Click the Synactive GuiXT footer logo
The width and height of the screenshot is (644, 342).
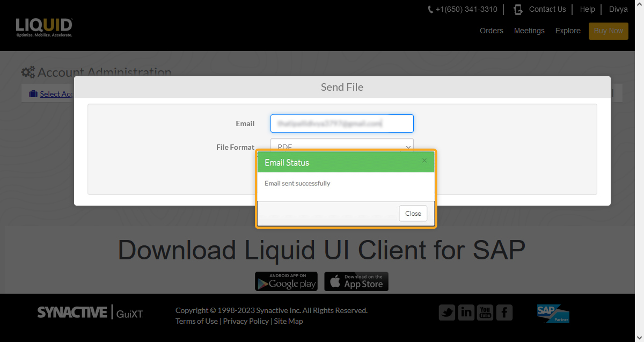click(90, 312)
